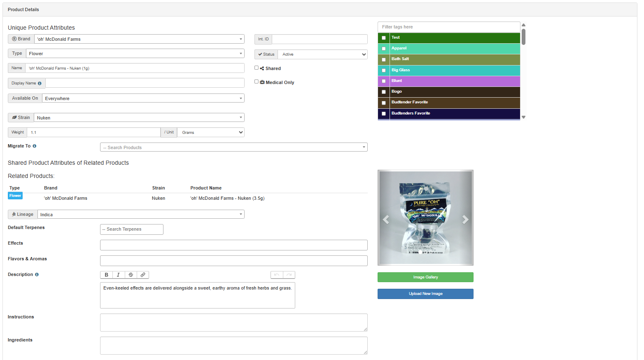The image size is (644, 360).
Task: Click the Description text area
Action: click(x=198, y=295)
